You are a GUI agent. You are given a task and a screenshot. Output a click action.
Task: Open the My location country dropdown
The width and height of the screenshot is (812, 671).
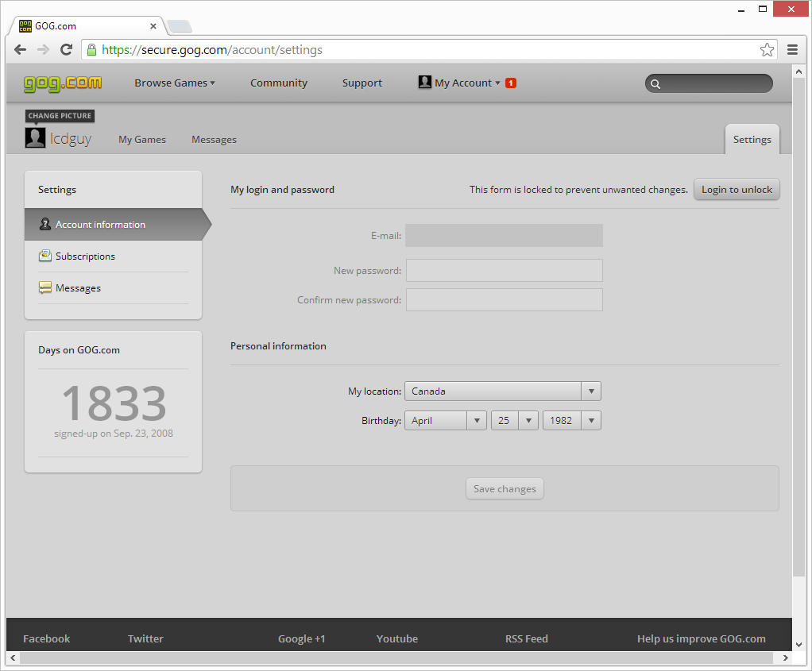pos(503,391)
